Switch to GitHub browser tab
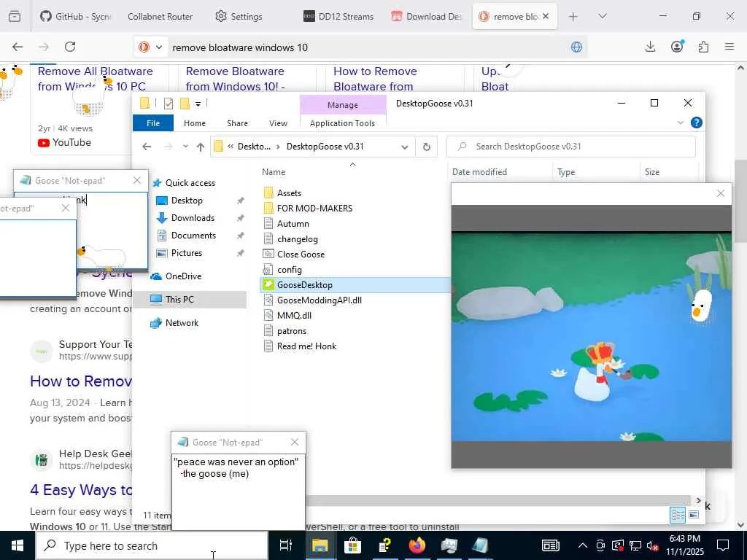747x560 pixels. pyautogui.click(x=76, y=17)
